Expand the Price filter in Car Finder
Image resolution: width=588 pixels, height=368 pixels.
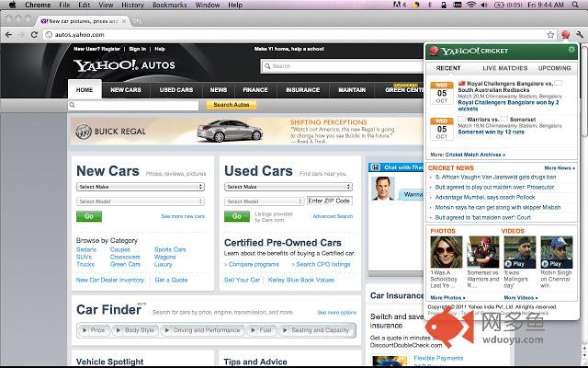click(x=94, y=330)
